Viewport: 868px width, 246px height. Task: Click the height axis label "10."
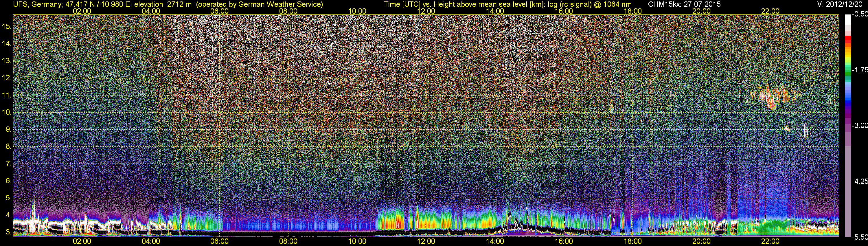click(x=6, y=112)
